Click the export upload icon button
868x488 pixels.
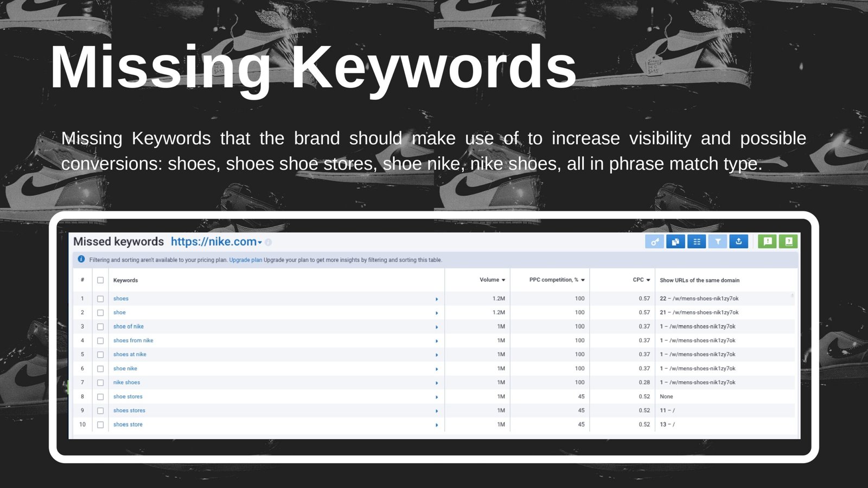[739, 242]
